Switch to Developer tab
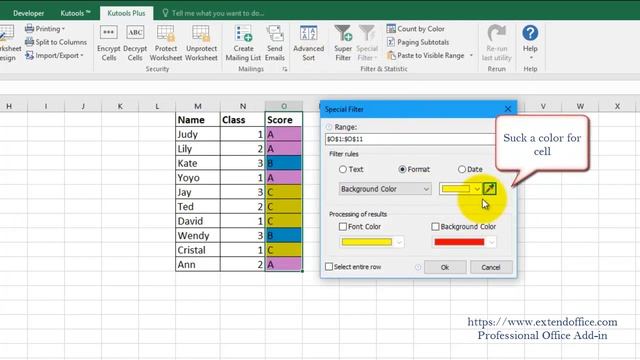640x360 pixels. (x=29, y=13)
